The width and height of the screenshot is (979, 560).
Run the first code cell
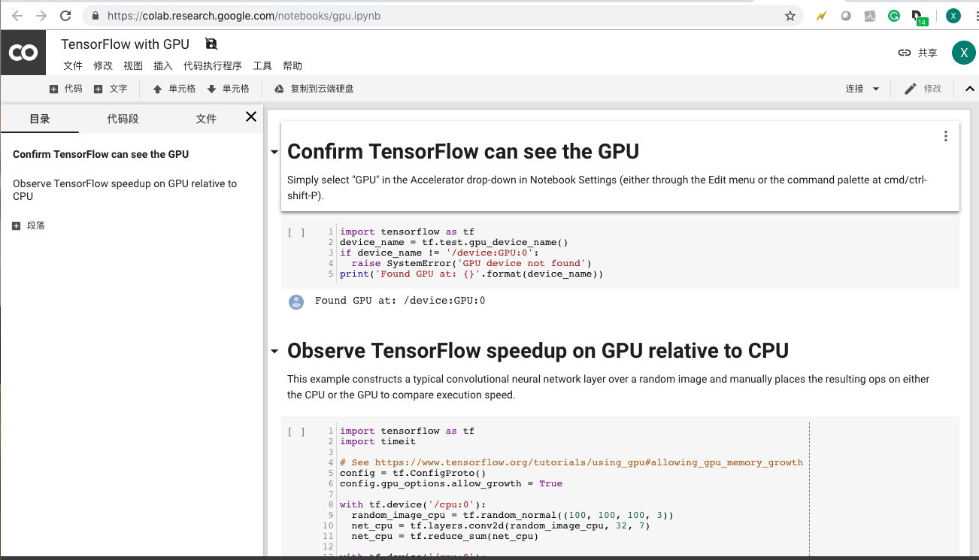coord(295,232)
